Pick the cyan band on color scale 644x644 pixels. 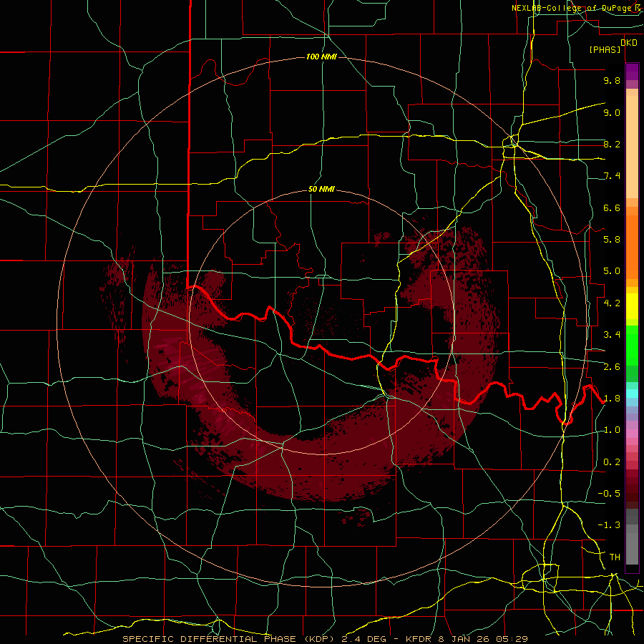coord(632,394)
